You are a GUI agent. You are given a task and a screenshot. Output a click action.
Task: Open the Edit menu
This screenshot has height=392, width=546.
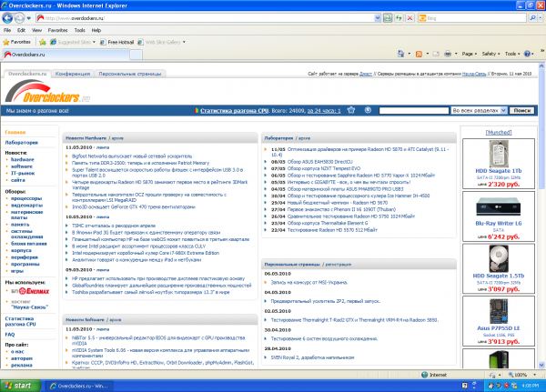click(x=21, y=30)
